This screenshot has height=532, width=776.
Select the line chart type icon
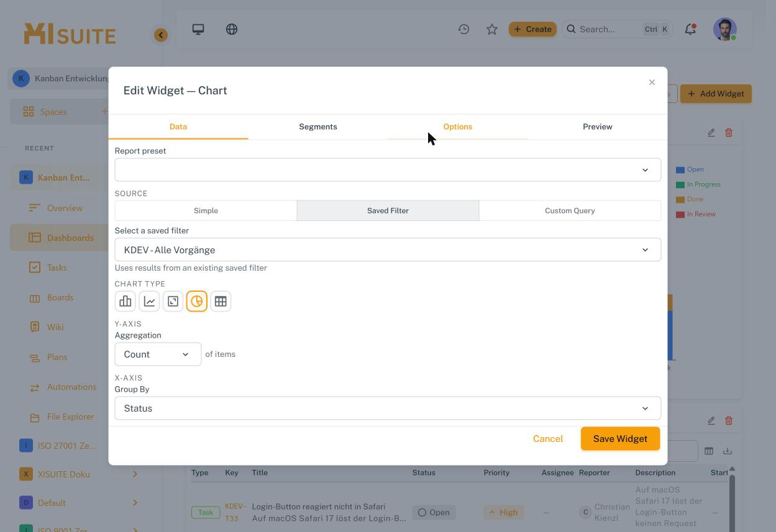(x=149, y=301)
